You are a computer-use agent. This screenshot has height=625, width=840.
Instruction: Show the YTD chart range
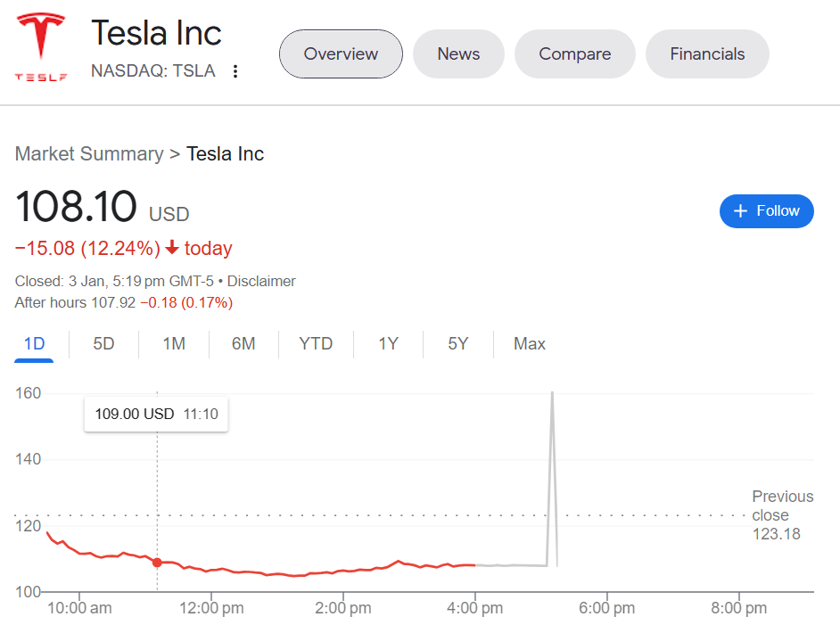click(x=316, y=344)
